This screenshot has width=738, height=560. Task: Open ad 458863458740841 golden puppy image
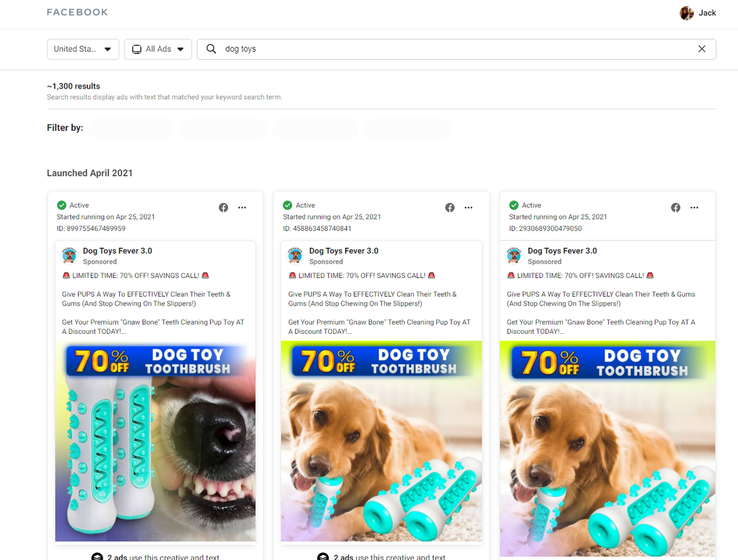381,441
